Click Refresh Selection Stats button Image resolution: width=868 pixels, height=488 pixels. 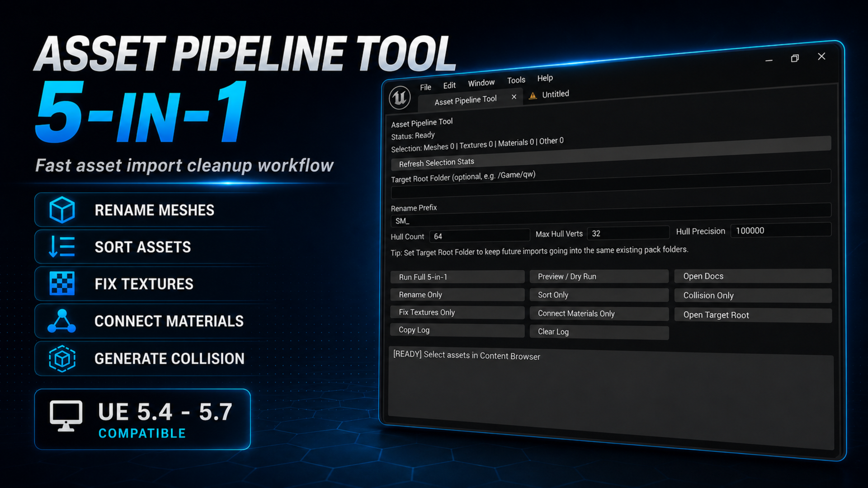[610, 152]
